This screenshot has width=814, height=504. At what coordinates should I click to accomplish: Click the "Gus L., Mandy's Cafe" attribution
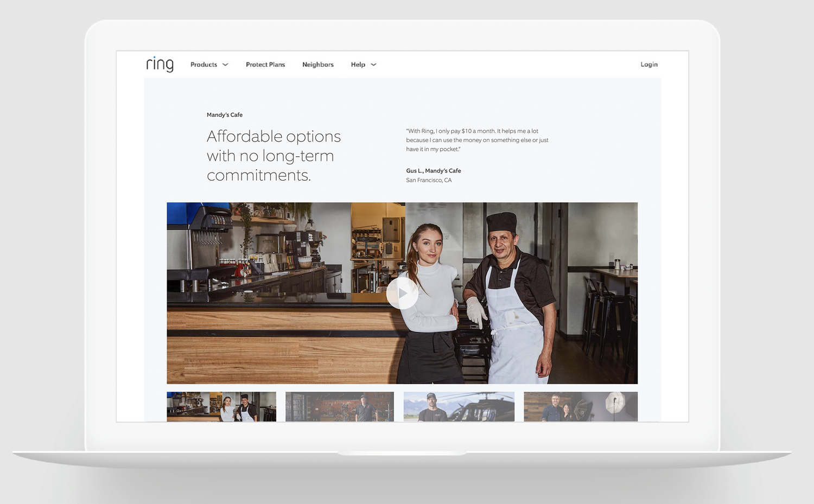pyautogui.click(x=434, y=171)
